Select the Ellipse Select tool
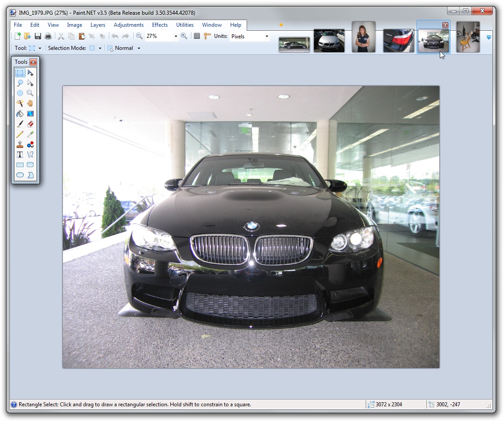The width and height of the screenshot is (504, 421). (20, 93)
